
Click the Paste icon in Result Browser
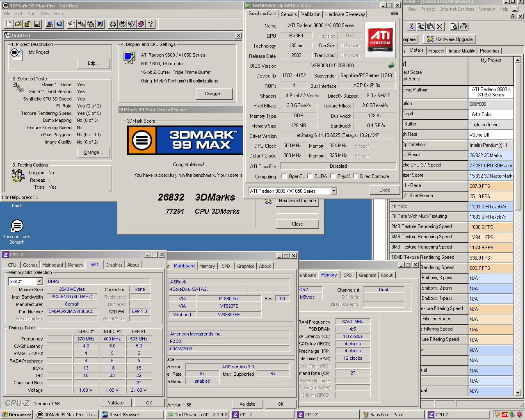coord(430,27)
